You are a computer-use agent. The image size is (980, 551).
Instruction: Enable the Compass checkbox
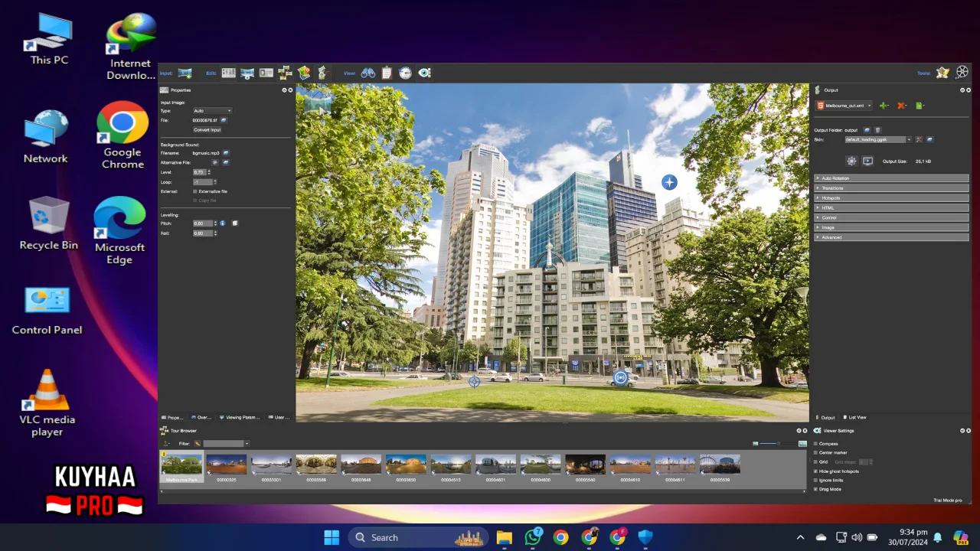pyautogui.click(x=815, y=444)
